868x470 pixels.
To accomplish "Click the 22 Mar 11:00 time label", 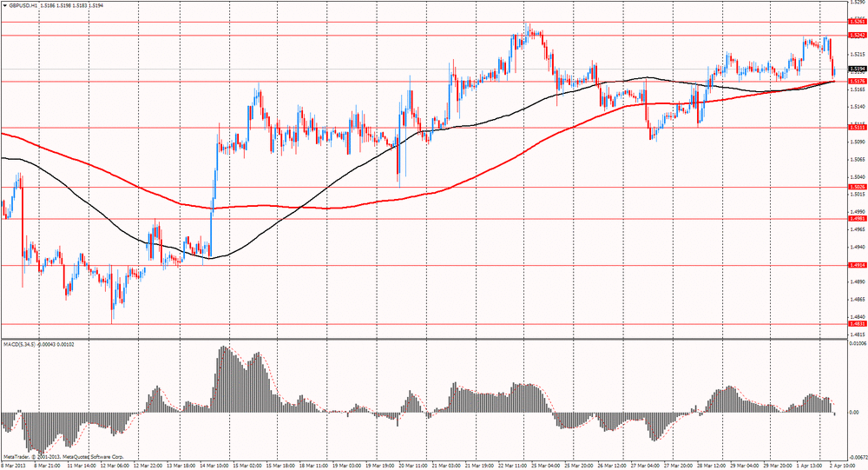I will [513, 466].
